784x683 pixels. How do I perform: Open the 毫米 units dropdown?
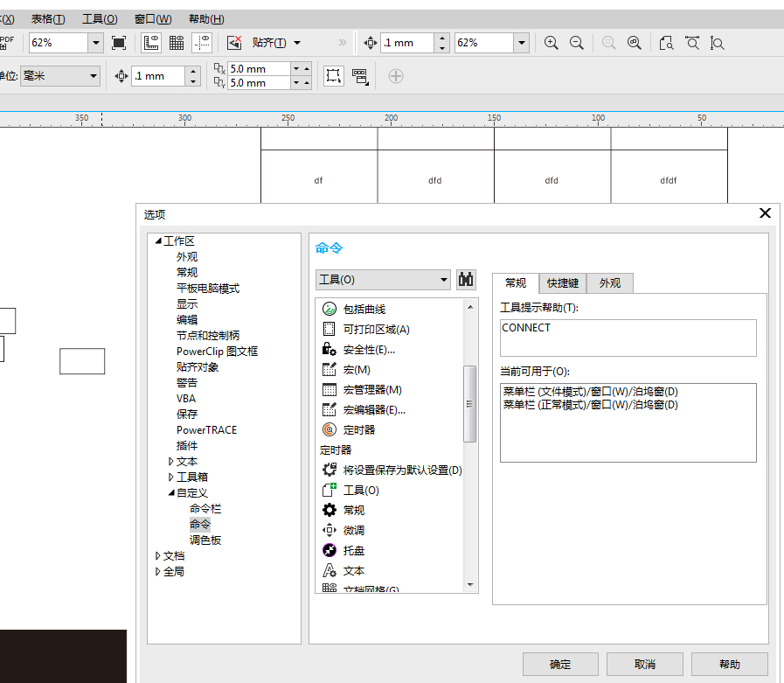[x=93, y=76]
